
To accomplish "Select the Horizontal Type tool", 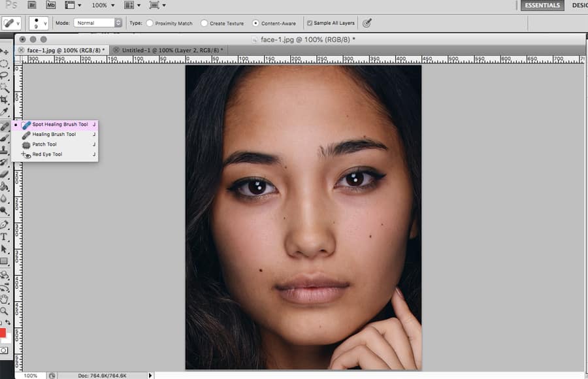I will tap(5, 237).
